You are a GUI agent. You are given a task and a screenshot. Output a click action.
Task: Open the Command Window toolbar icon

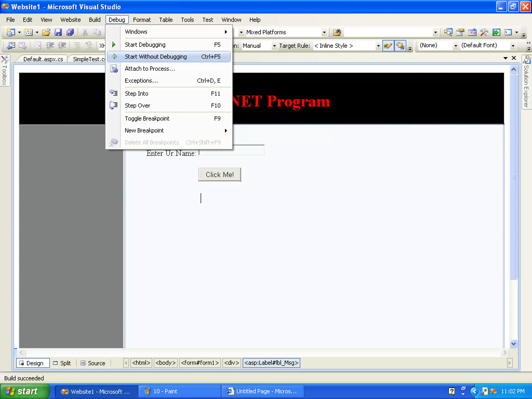[508, 32]
